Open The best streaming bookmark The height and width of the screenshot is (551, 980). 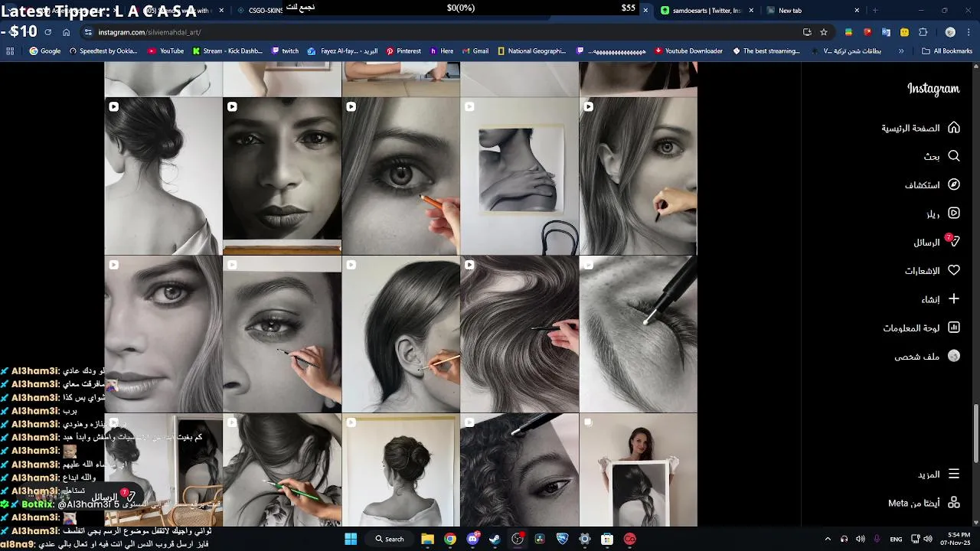tap(766, 51)
